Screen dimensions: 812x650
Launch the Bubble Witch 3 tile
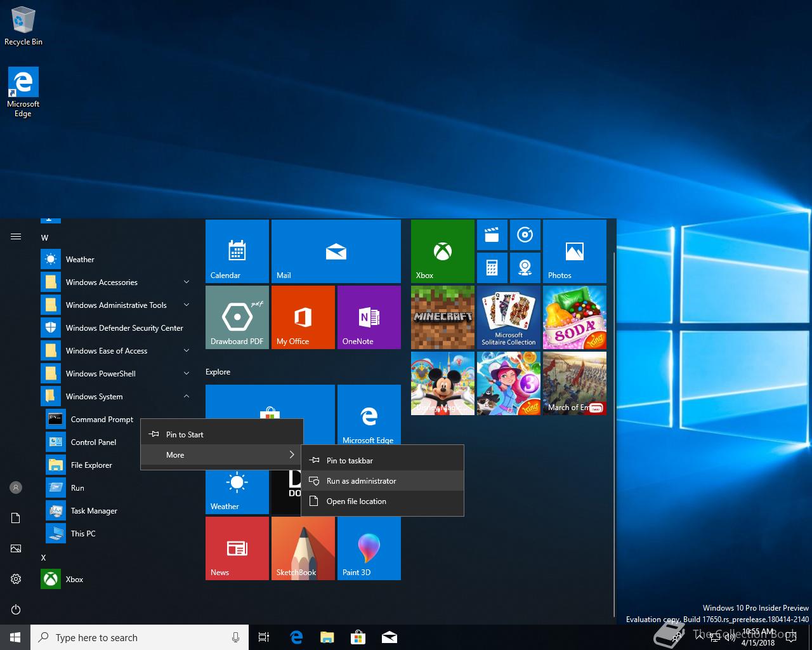tap(509, 383)
